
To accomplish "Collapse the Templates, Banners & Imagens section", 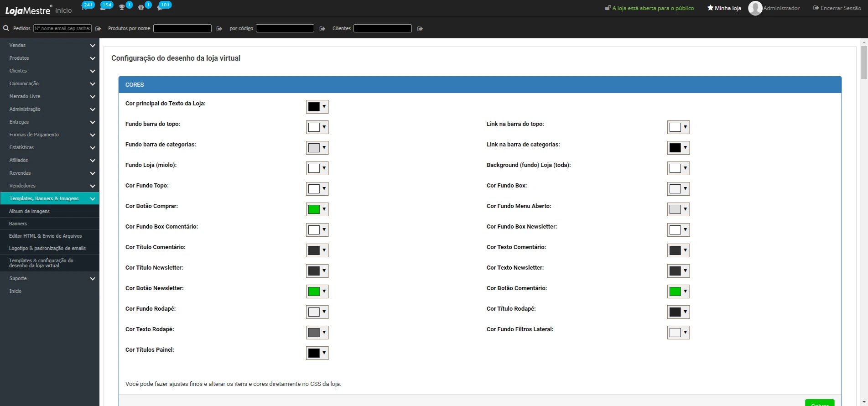I will [x=93, y=199].
